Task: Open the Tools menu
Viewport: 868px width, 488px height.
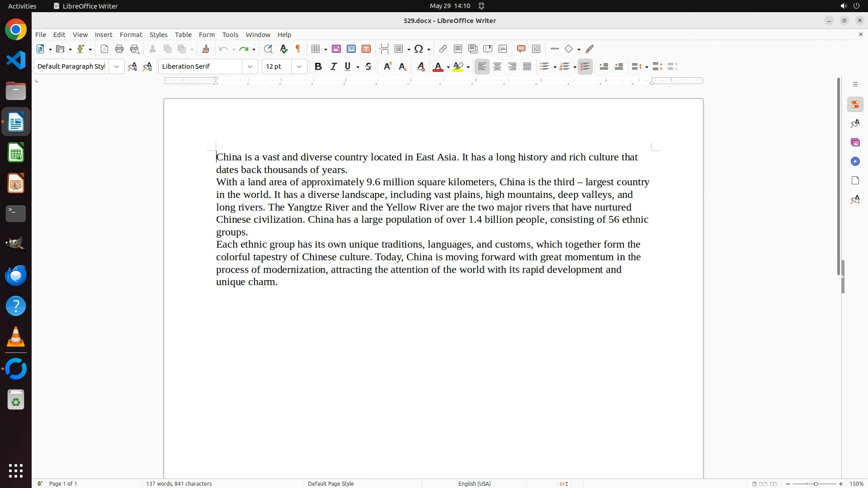Action: (x=230, y=34)
